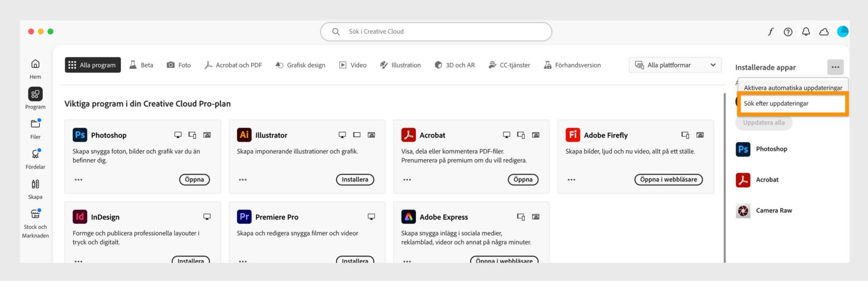Viewport: 868px width, 281px height.
Task: Click the vertical scrollbar of the program list
Action: pyautogui.click(x=725, y=177)
